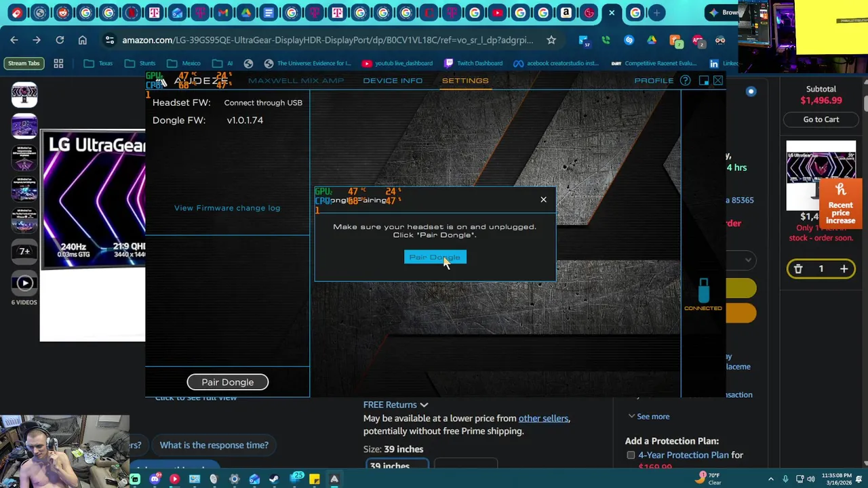This screenshot has width=868, height=488.
Task: Switch to the red YouTube tab
Action: click(x=498, y=12)
